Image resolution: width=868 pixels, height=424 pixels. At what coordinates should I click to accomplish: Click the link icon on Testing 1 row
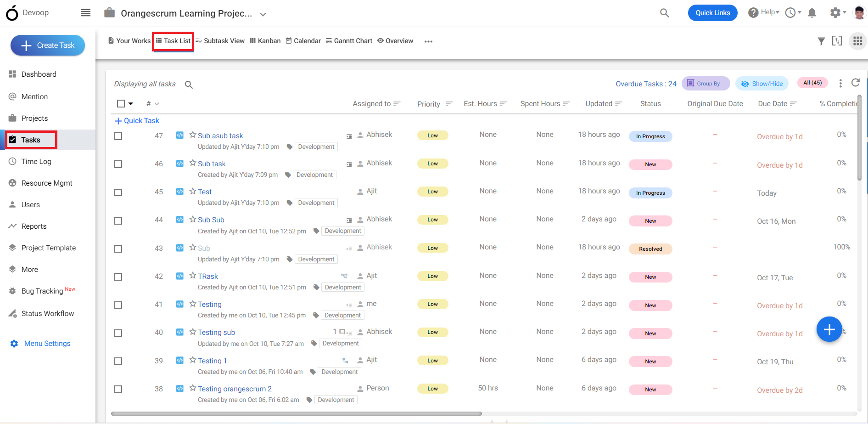pyautogui.click(x=345, y=361)
